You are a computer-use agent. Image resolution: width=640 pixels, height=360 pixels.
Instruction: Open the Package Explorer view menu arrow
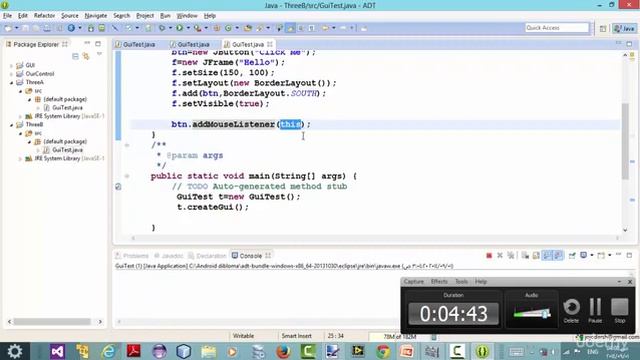[99, 54]
